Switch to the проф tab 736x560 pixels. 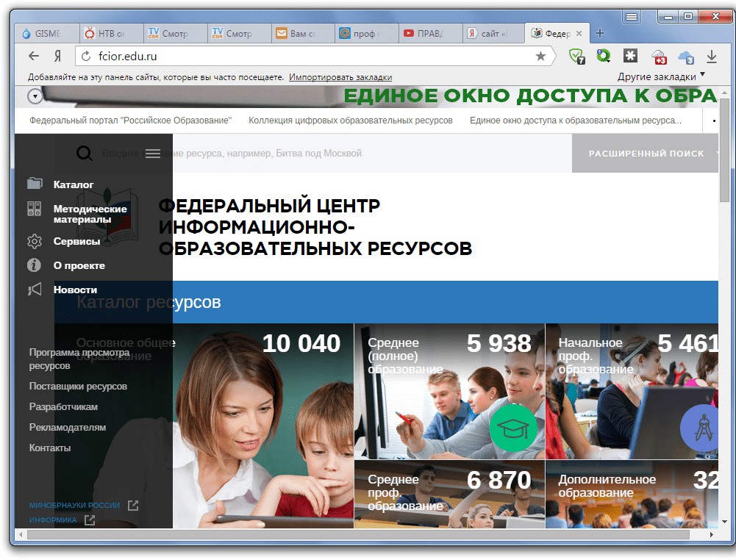[366, 34]
